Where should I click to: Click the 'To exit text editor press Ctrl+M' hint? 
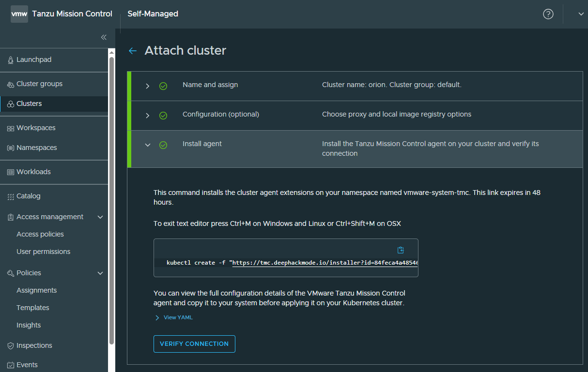tap(277, 224)
